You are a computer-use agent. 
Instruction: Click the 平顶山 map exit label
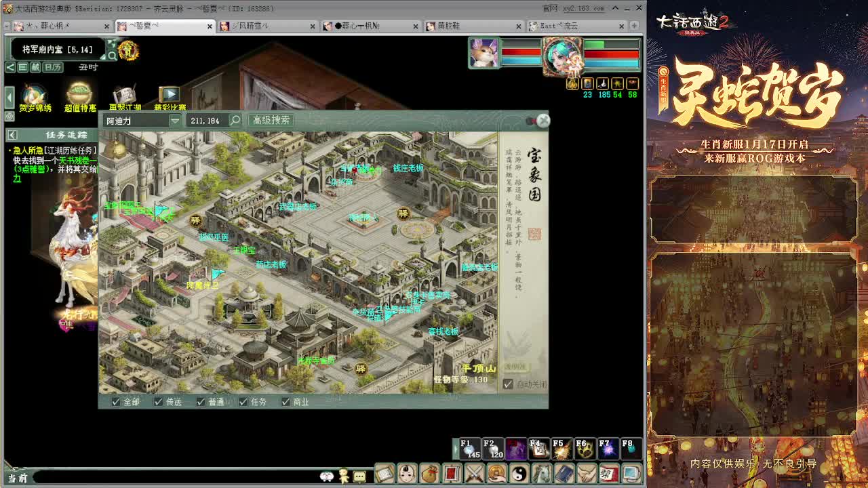click(479, 368)
